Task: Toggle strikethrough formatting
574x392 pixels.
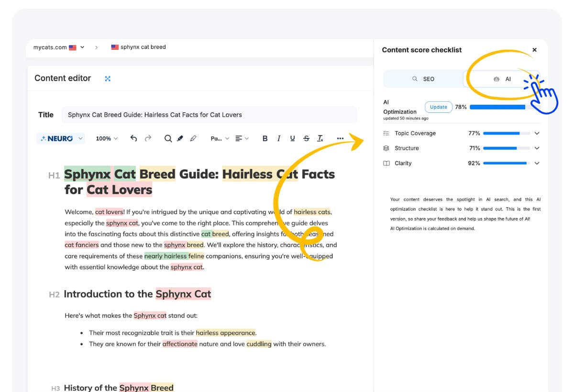Action: pos(306,138)
